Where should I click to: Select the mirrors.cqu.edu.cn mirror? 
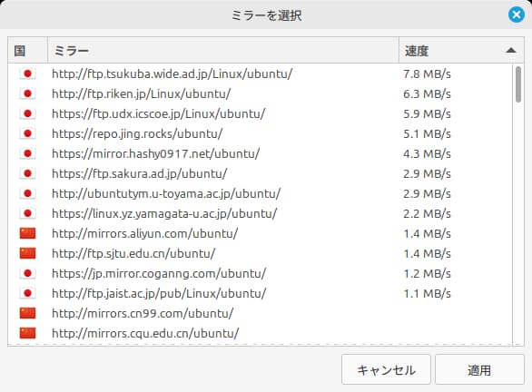[x=260, y=334]
